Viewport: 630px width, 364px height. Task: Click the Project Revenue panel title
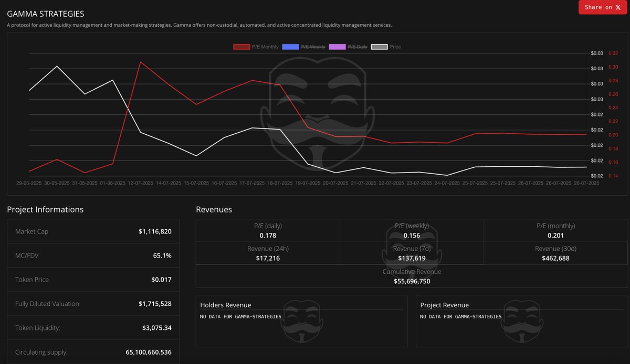(x=445, y=305)
